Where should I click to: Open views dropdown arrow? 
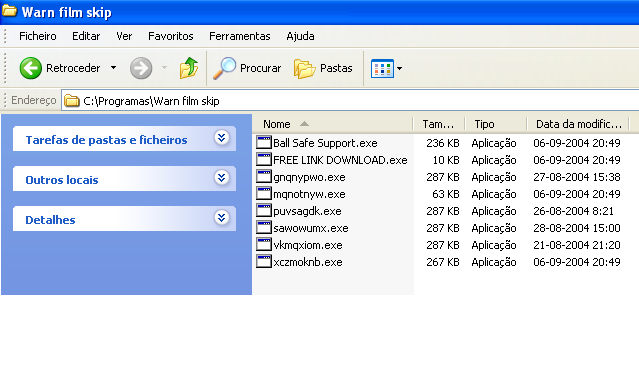(399, 68)
